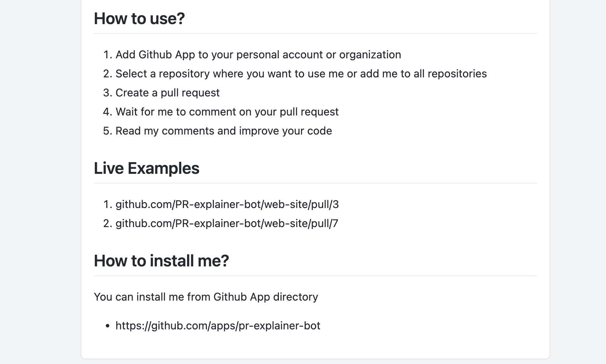Open the github.com/apps/pr-explainer-bot install link
The width and height of the screenshot is (606, 364).
coord(218,326)
